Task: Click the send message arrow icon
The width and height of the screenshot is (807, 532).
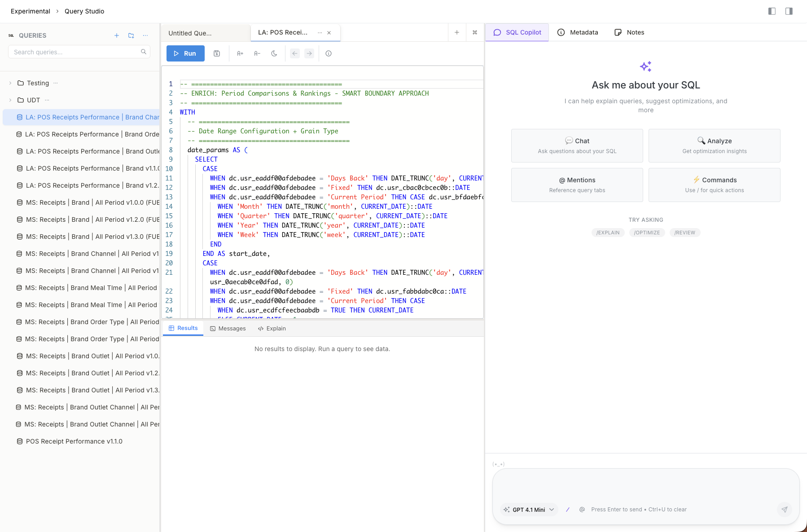Action: (x=784, y=510)
